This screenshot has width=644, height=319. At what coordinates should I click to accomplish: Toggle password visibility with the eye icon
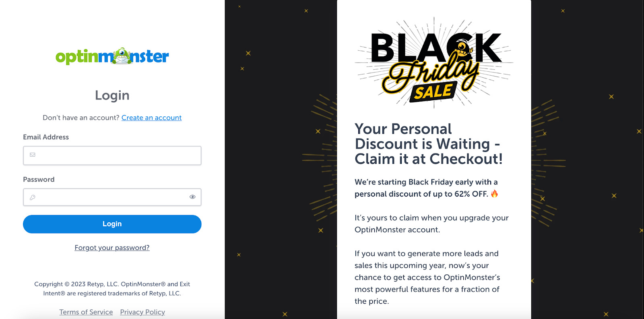tap(192, 197)
